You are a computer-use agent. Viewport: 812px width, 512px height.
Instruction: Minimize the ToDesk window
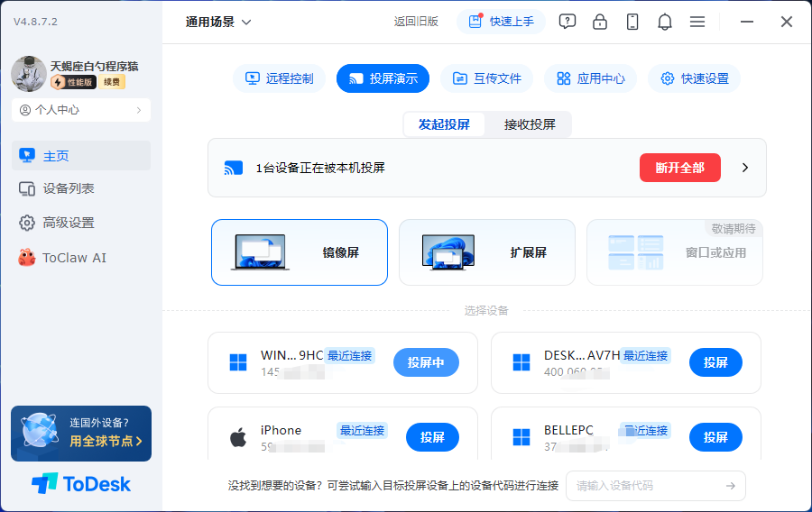[x=747, y=22]
